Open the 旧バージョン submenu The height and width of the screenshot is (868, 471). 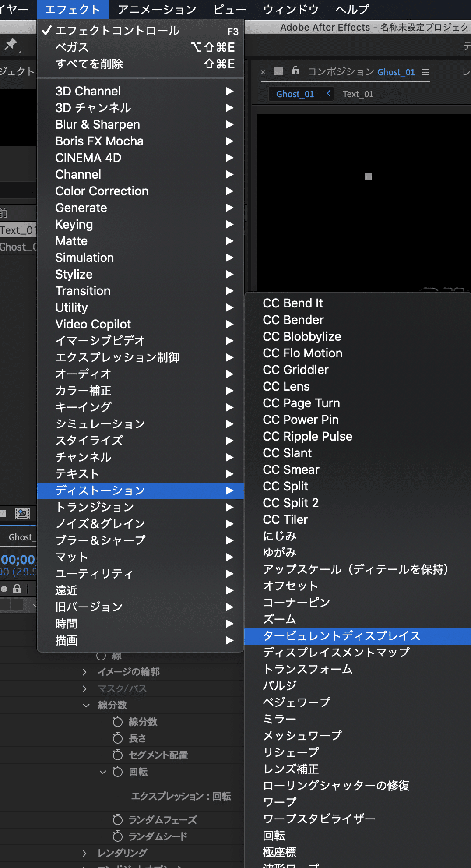click(140, 607)
